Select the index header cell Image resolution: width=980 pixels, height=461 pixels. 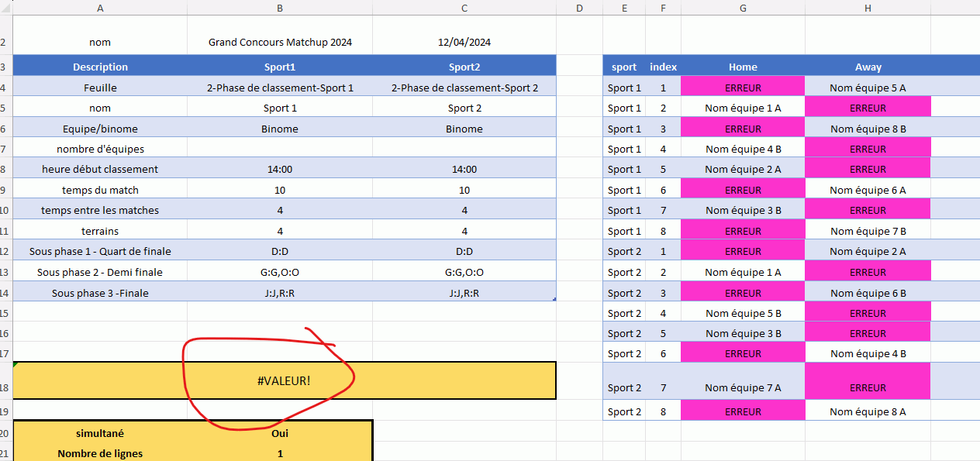click(663, 67)
